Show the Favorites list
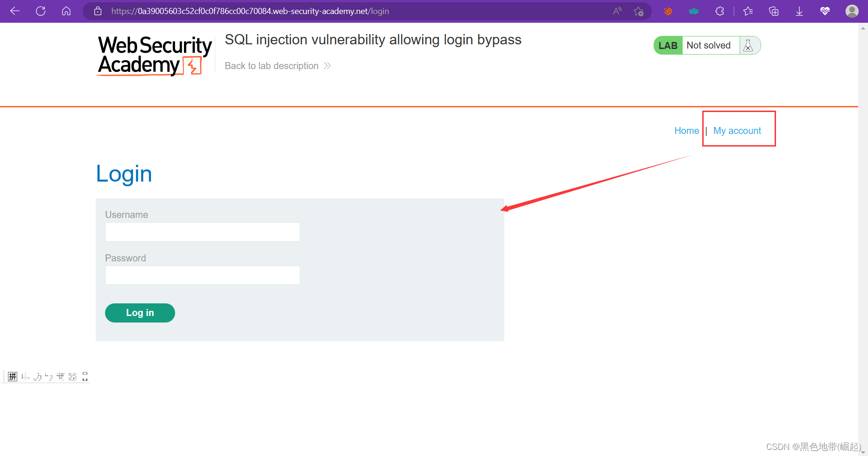Image resolution: width=868 pixels, height=456 pixels. point(748,11)
